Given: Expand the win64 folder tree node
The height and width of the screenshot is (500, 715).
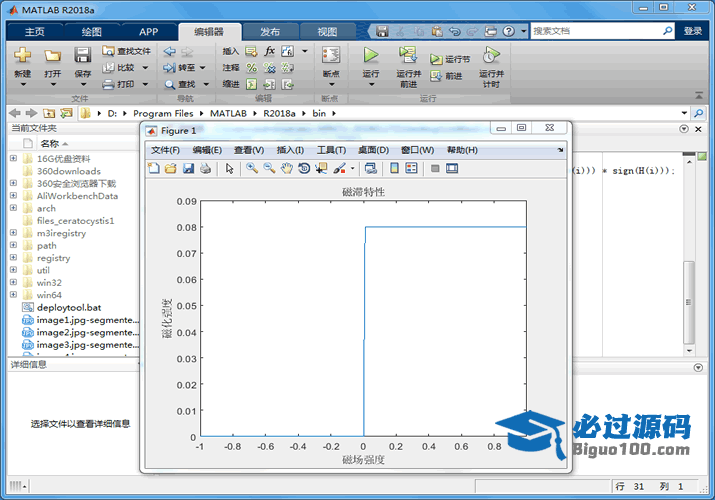Looking at the screenshot, I should point(13,295).
